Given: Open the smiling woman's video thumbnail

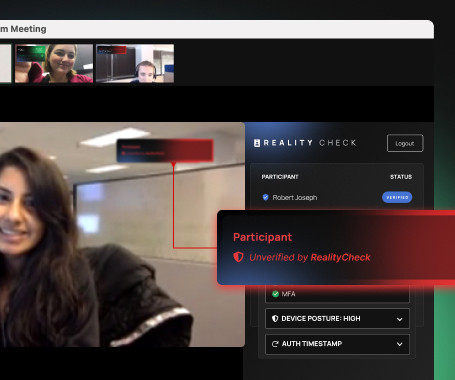Looking at the screenshot, I should [x=54, y=63].
